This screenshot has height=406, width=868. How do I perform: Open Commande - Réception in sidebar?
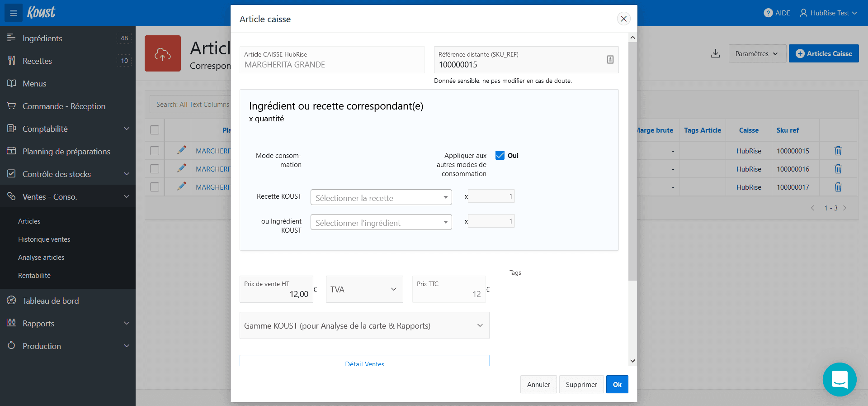point(68,106)
